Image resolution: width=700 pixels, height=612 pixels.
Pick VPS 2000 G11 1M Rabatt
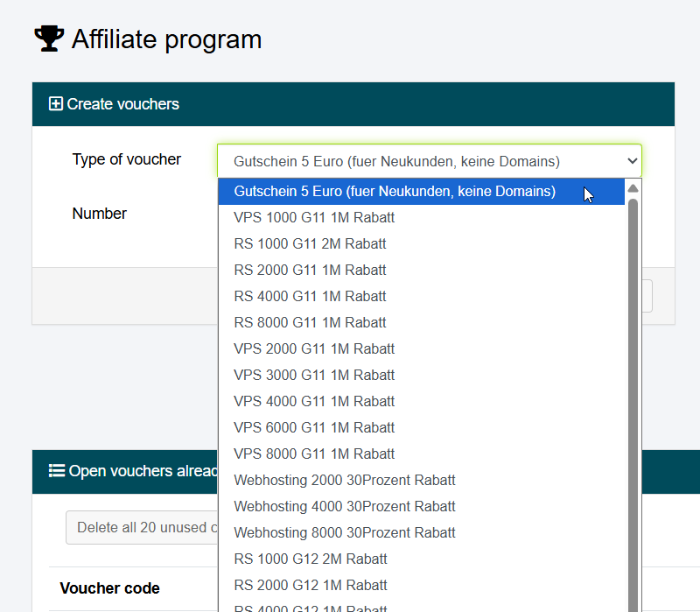(x=314, y=348)
